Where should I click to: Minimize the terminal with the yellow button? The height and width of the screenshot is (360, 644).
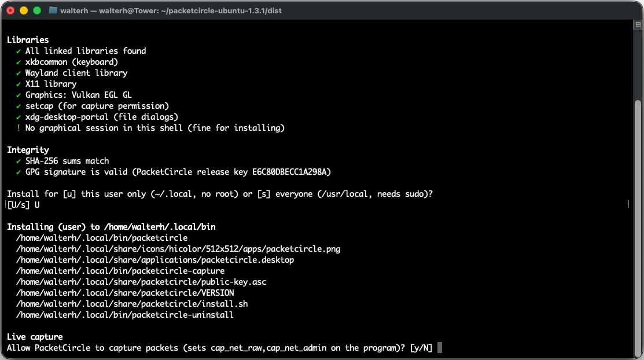click(24, 10)
